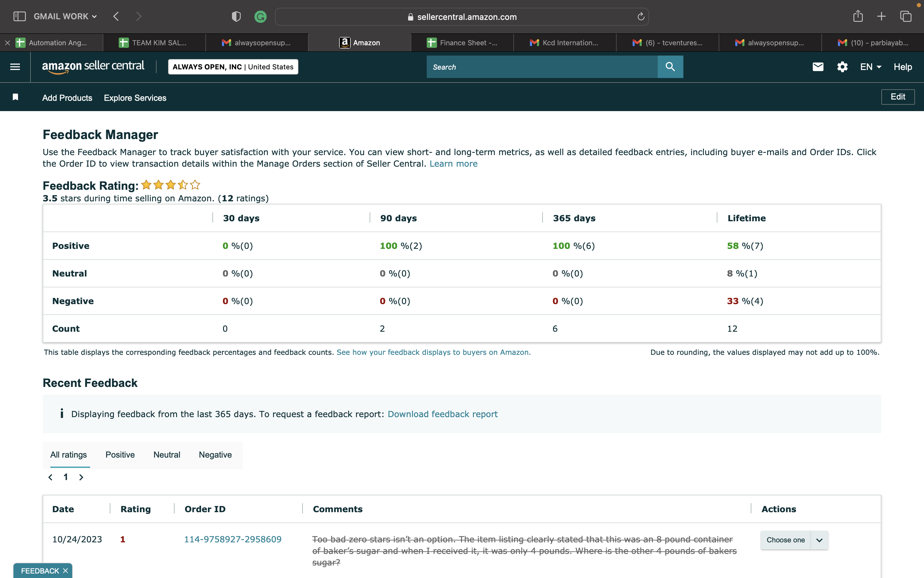924x578 pixels.
Task: Click the Edit button in the favorites bar
Action: tap(898, 97)
